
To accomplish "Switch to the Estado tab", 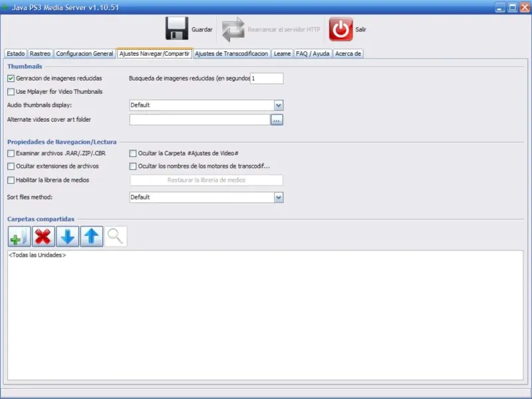I will click(15, 54).
